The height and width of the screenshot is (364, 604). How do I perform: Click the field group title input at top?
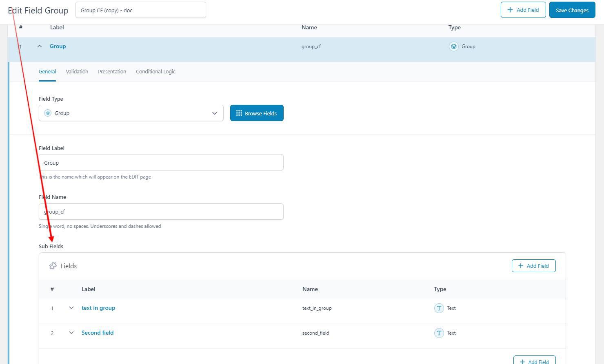[x=140, y=9]
